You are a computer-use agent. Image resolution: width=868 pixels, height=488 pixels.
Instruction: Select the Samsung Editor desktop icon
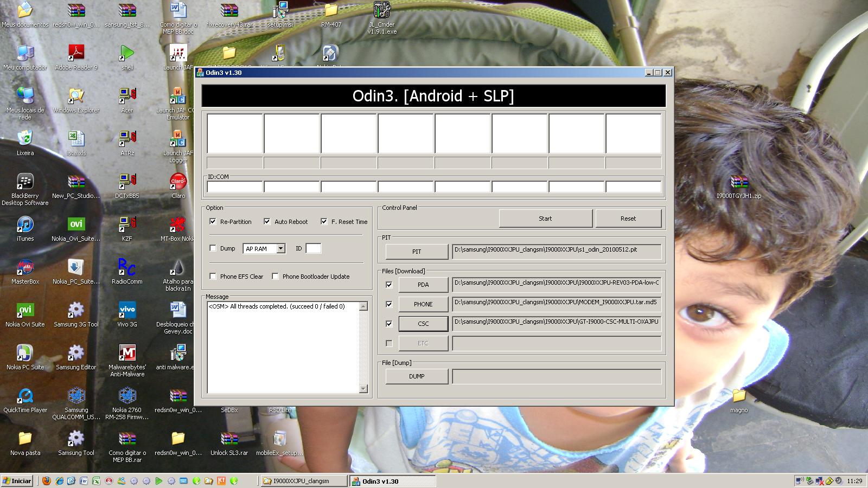coord(76,357)
